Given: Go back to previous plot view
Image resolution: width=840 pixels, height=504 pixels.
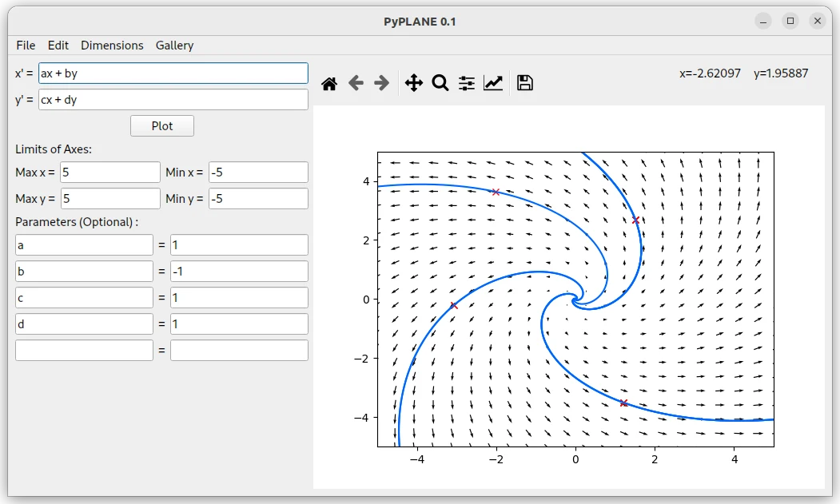Looking at the screenshot, I should click(x=356, y=83).
